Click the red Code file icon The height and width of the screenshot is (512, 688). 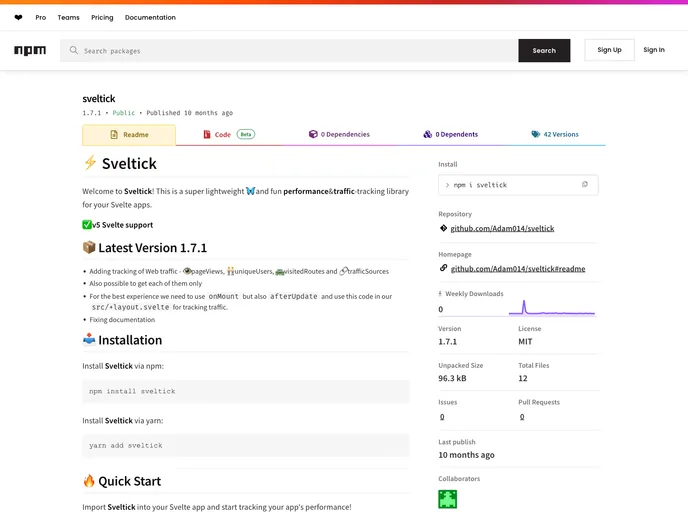coord(207,134)
